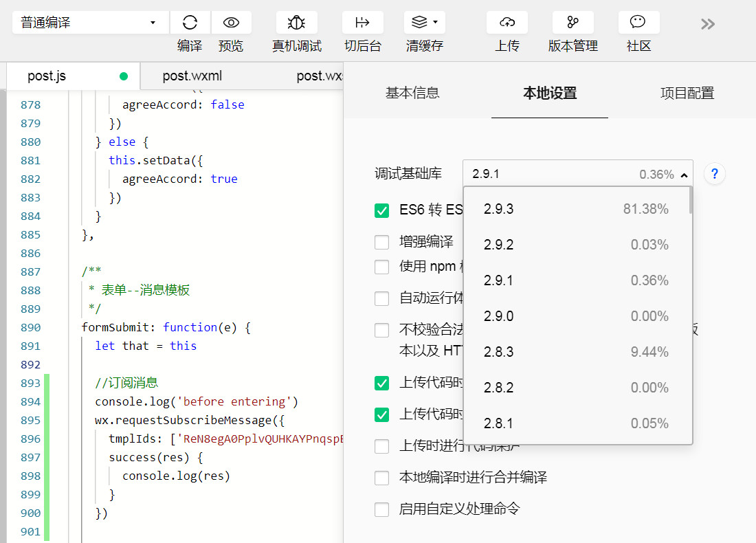756x543 pixels.
Task: Start real device debugging bug icon
Action: coord(296,23)
